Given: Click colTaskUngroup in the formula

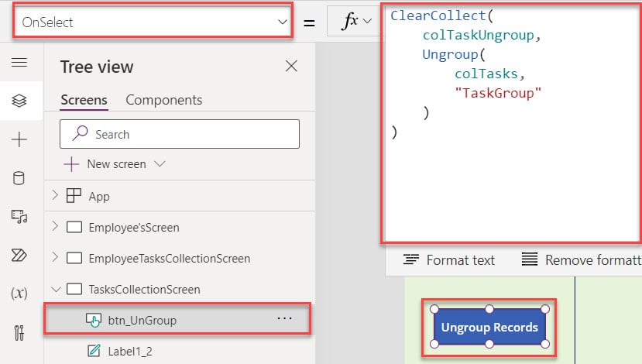Looking at the screenshot, I should (x=479, y=35).
